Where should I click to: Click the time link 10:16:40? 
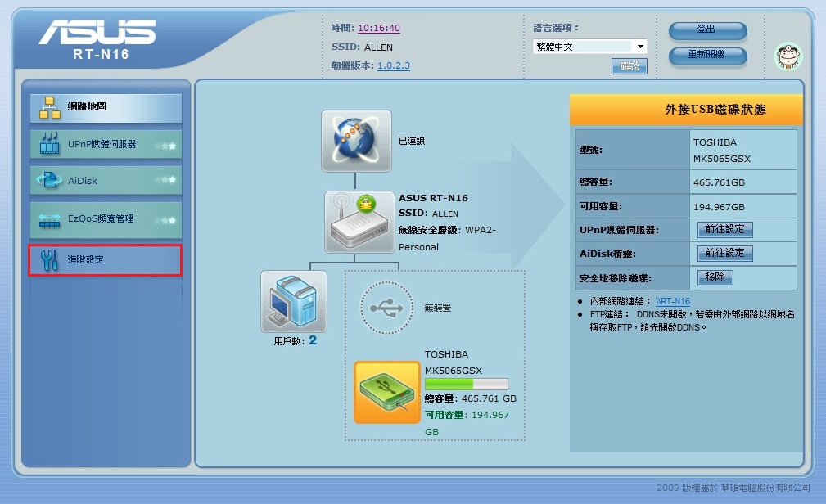tap(379, 28)
